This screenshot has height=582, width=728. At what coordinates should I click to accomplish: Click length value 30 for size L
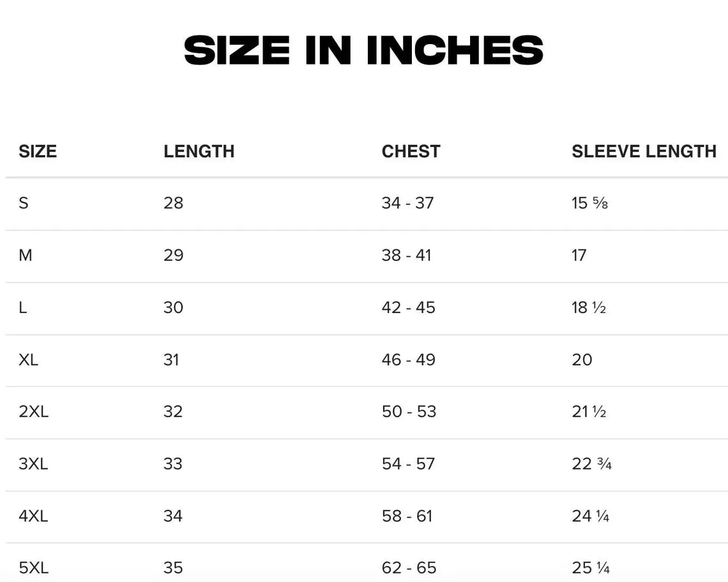pos(173,307)
